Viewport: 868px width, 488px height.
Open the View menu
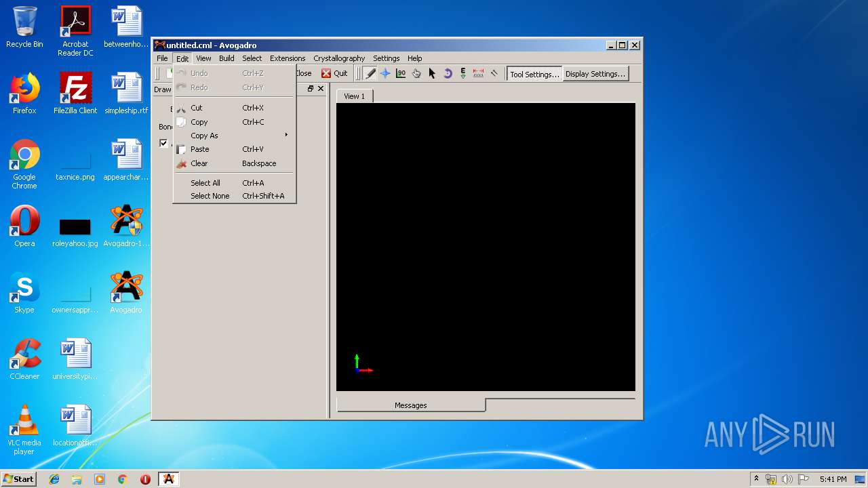coord(203,58)
